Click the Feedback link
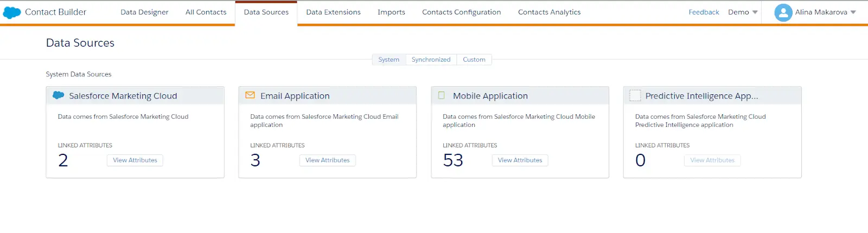Viewport: 868px width, 233px height. pyautogui.click(x=704, y=12)
